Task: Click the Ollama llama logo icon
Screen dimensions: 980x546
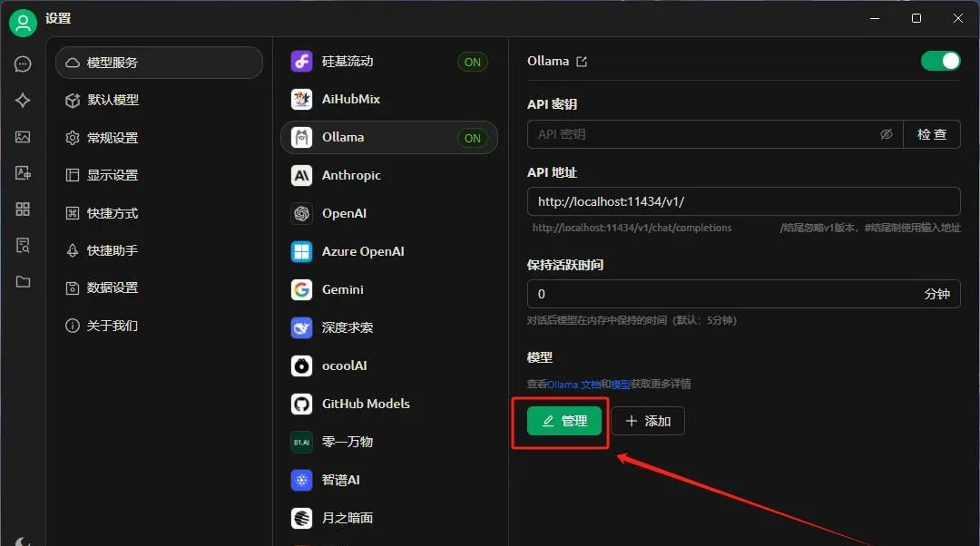Action: tap(302, 138)
